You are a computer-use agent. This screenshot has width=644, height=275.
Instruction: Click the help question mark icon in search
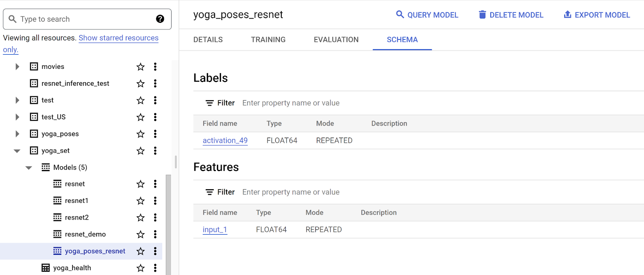160,19
